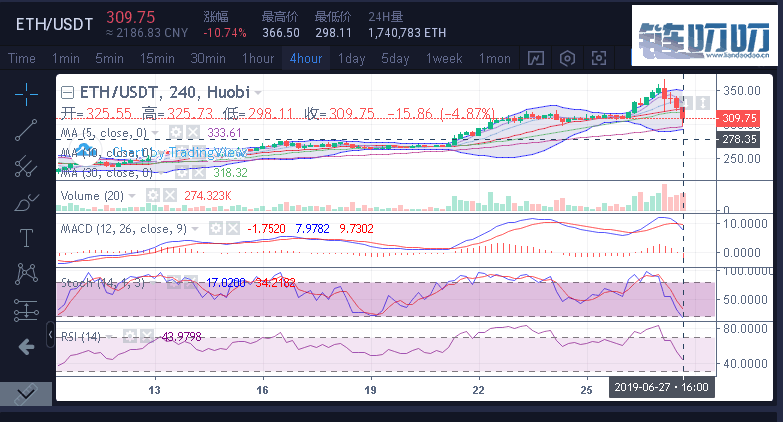Click the fullscreen capture icon
The width and height of the screenshot is (783, 422).
coord(599,58)
